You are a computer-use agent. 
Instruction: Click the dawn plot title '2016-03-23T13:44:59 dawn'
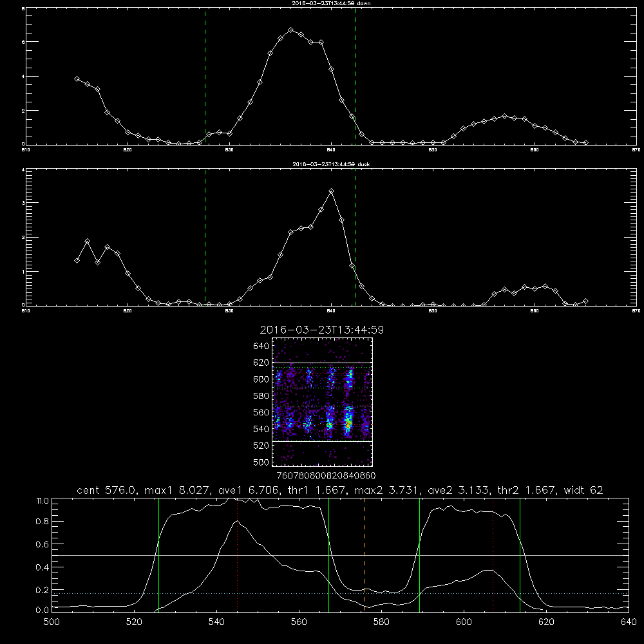(x=332, y=3)
